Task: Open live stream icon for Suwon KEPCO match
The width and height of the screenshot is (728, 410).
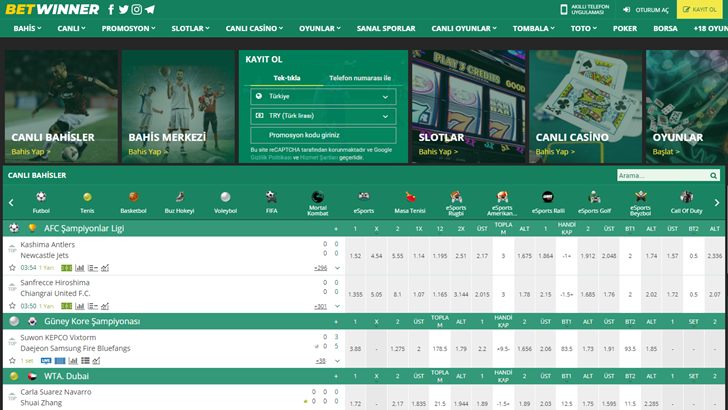Action: (46, 361)
